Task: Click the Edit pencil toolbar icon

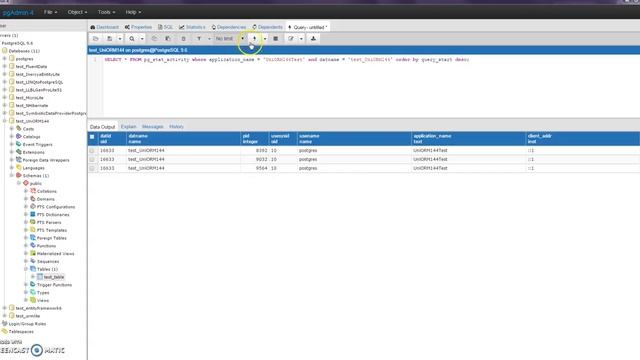Action: click(291, 39)
